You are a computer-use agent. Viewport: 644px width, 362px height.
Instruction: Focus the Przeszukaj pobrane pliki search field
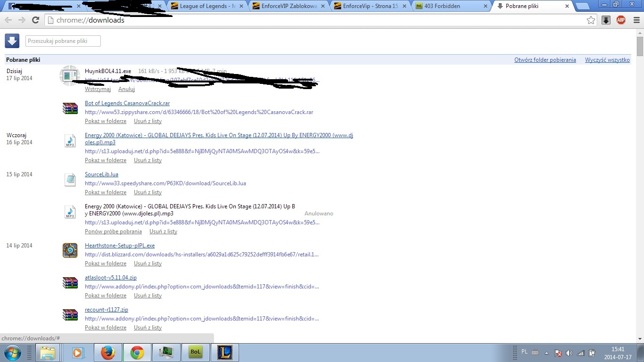(63, 41)
